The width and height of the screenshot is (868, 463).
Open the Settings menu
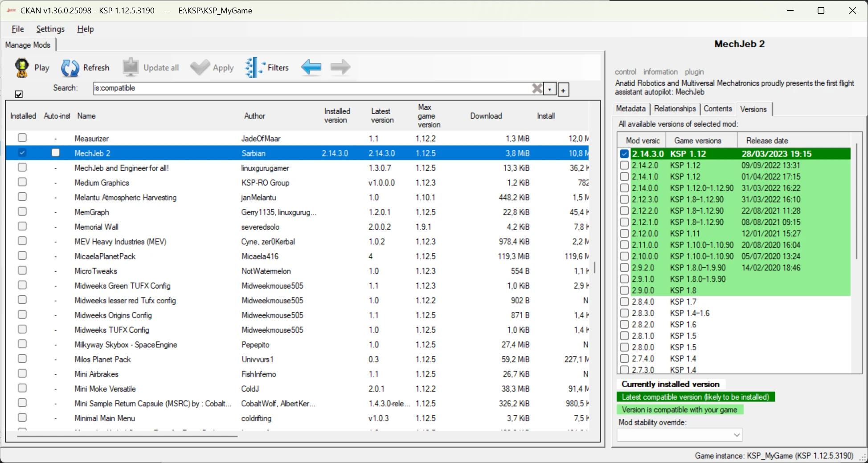click(50, 29)
